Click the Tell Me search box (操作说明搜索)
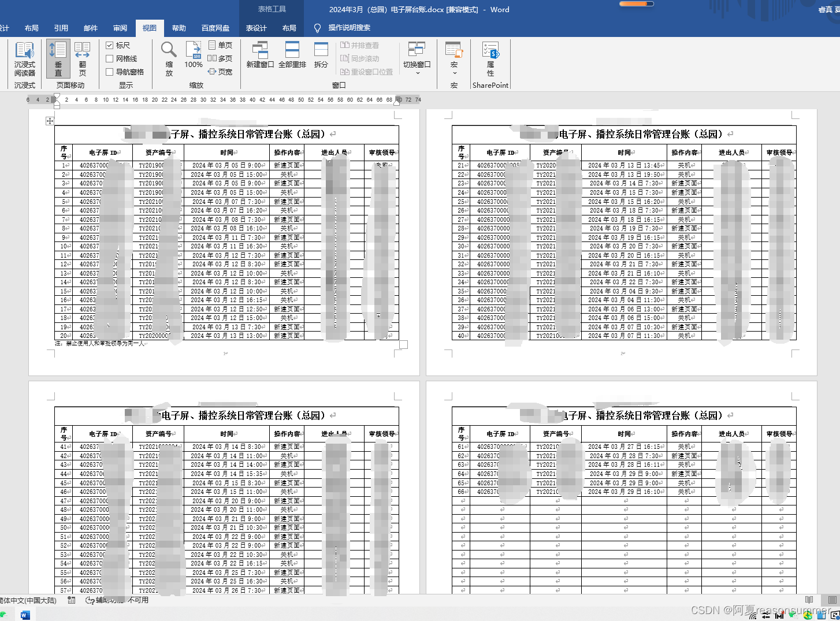This screenshot has height=621, width=840. click(350, 28)
